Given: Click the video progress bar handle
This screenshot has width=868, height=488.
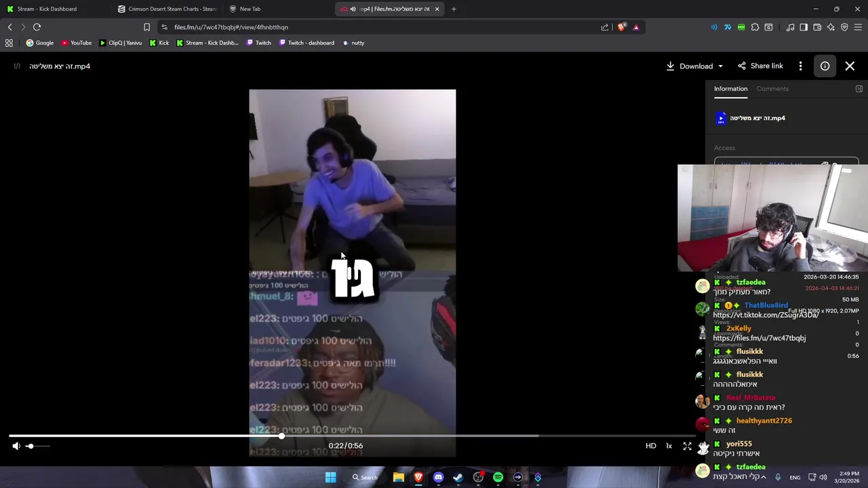Looking at the screenshot, I should click(281, 436).
